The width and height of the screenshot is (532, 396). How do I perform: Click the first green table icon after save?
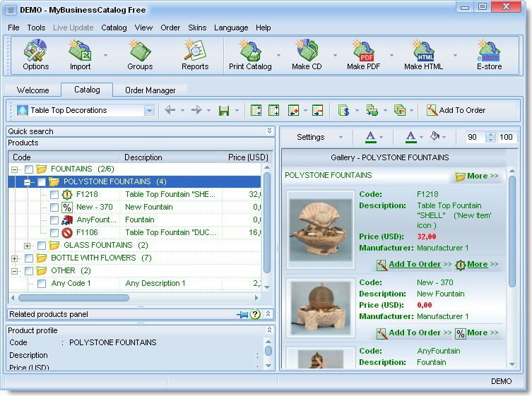(256, 110)
